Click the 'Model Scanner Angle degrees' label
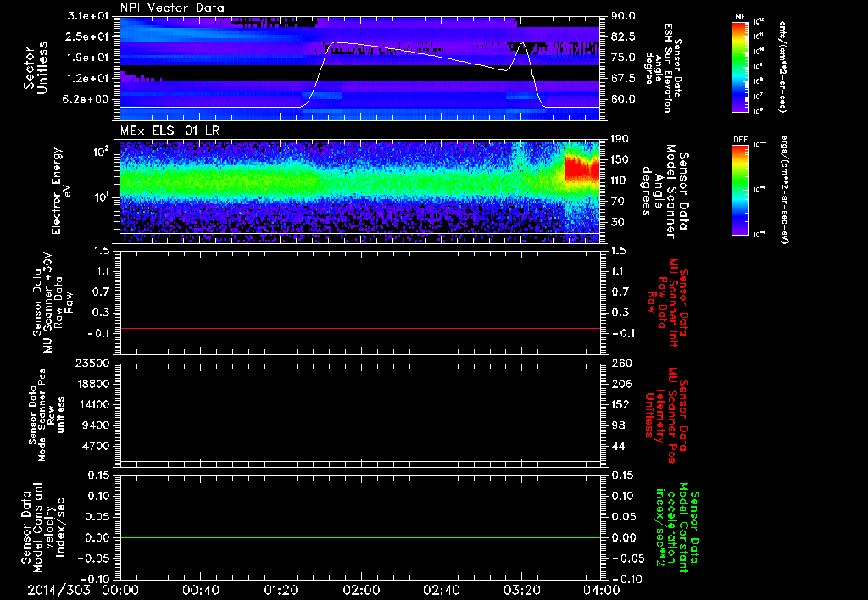 pos(665,192)
